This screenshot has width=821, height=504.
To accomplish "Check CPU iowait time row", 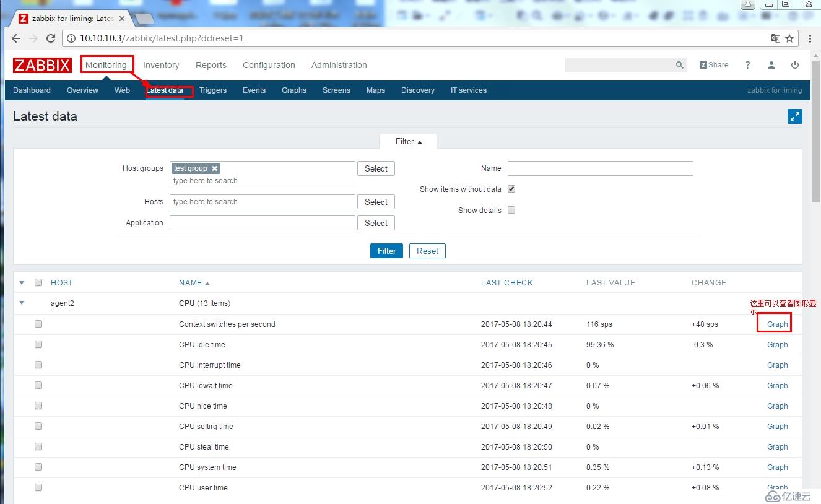I will pos(38,385).
